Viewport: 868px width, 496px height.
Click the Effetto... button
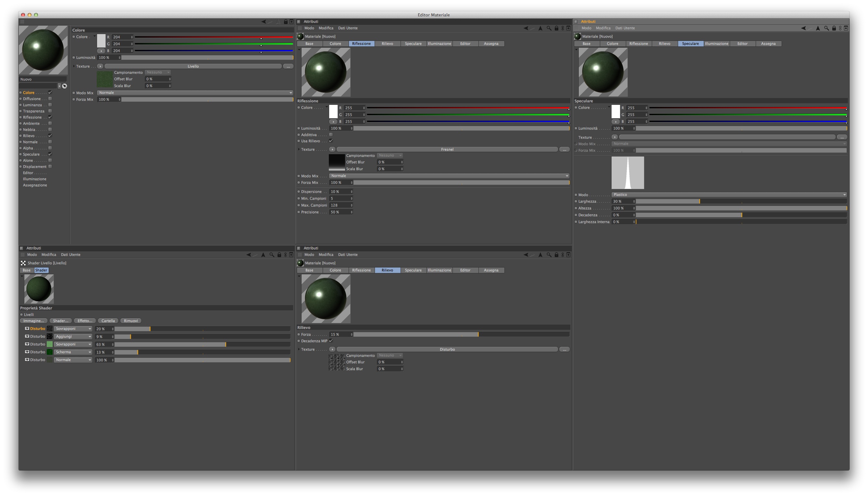(84, 321)
